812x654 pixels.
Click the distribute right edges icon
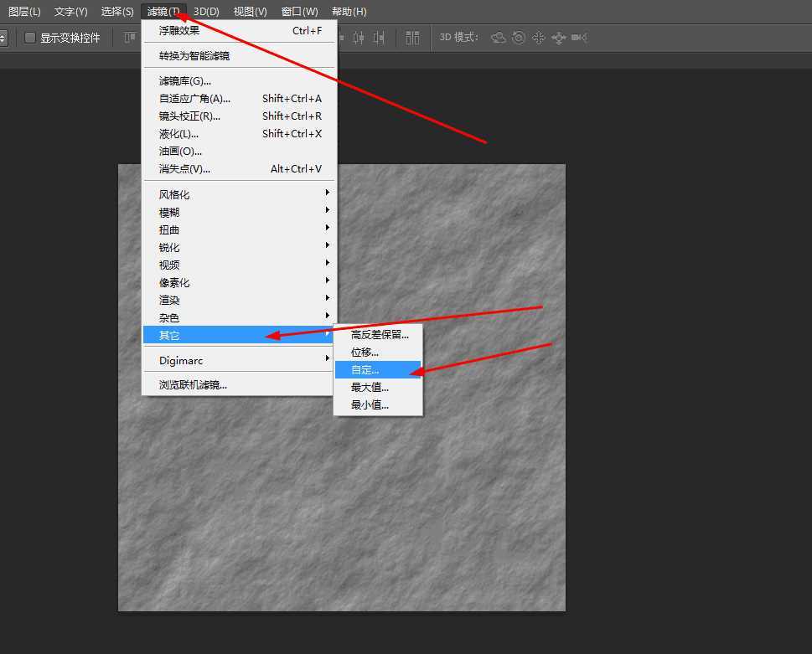coord(380,38)
